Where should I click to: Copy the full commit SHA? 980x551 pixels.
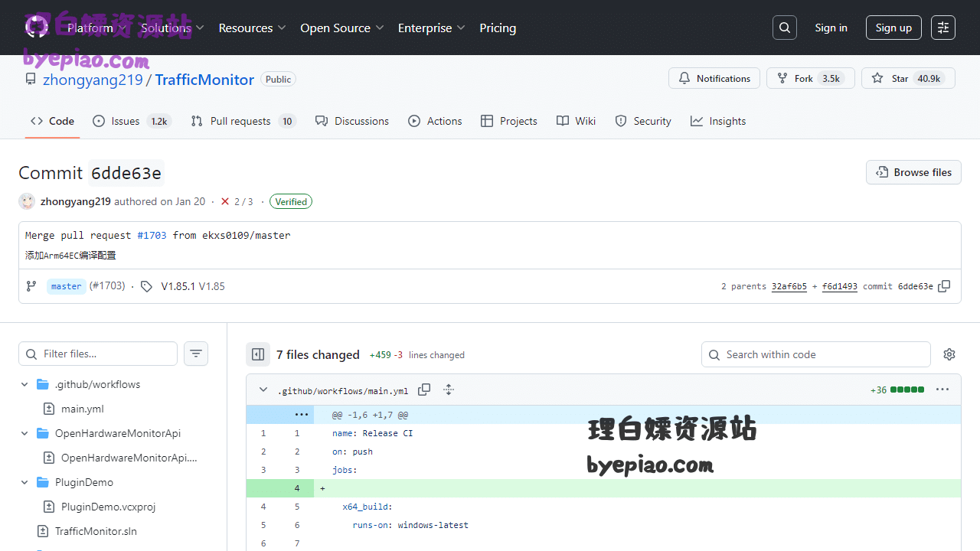point(944,286)
